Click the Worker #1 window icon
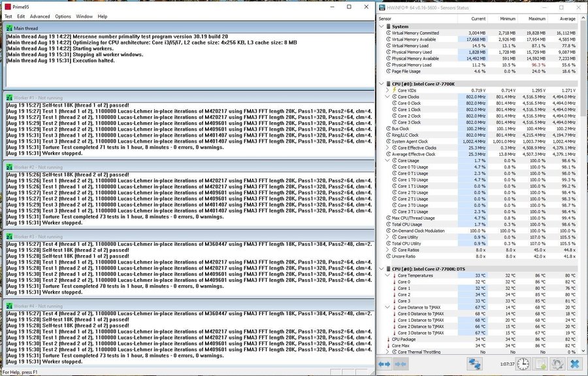 coord(9,97)
